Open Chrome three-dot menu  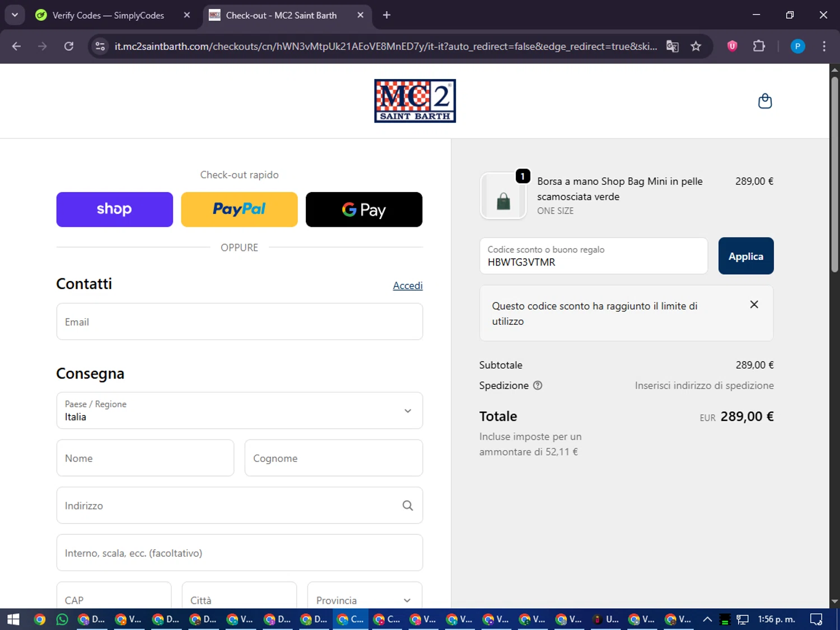coord(824,46)
